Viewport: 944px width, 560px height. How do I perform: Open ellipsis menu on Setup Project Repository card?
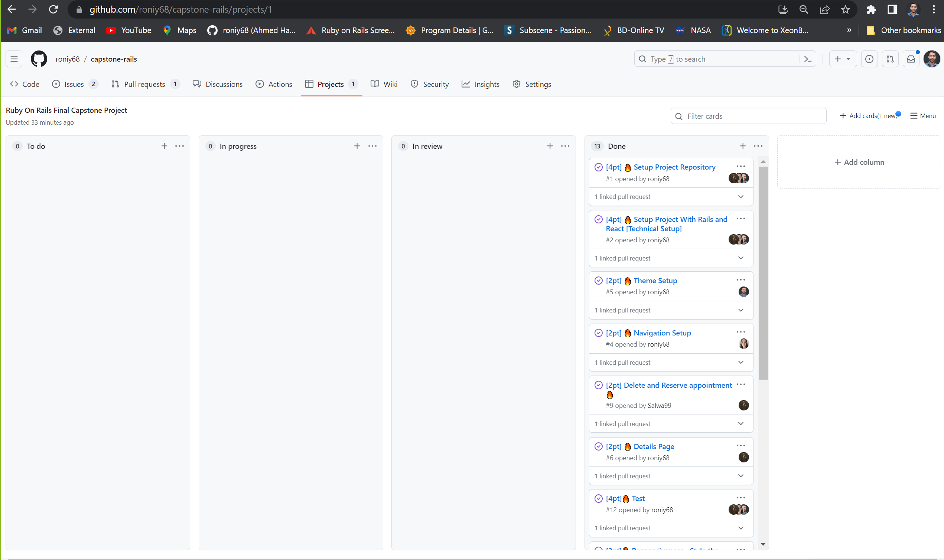pyautogui.click(x=740, y=166)
